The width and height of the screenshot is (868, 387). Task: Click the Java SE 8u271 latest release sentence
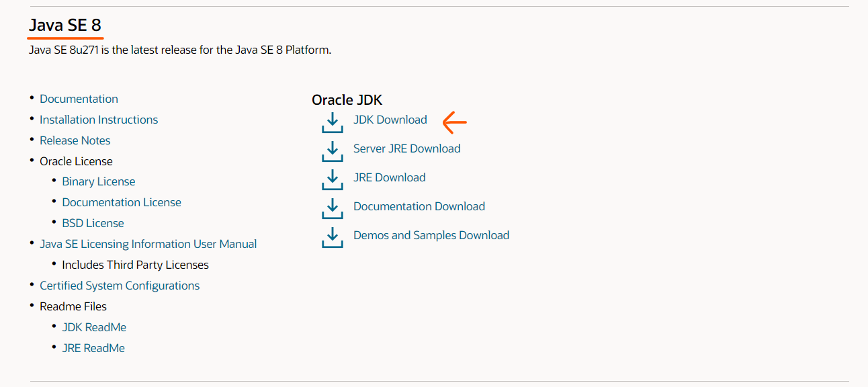(180, 50)
